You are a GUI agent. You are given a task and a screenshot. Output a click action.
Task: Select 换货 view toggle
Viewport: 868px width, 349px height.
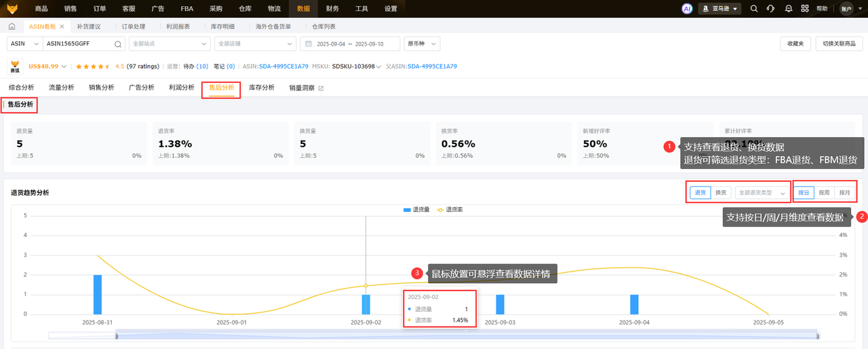(720, 192)
